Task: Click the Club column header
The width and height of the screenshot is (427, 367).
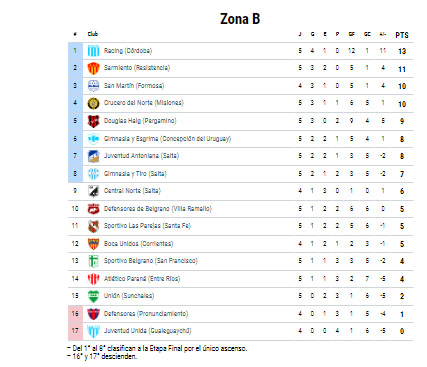Action: [93, 34]
